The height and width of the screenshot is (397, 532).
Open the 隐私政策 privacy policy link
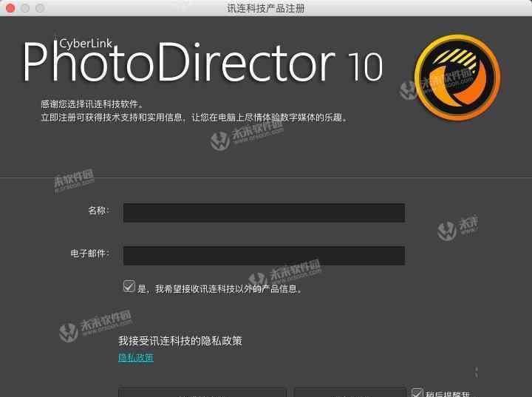click(x=136, y=357)
